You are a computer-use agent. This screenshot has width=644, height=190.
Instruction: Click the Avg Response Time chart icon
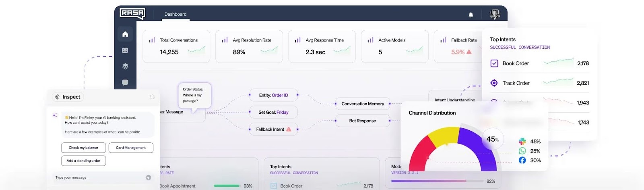[297, 40]
